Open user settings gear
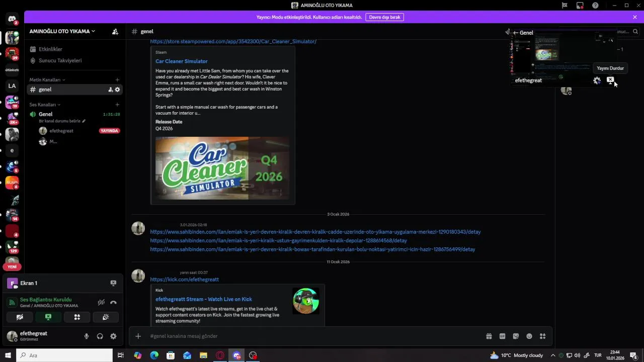Screen dimensions: 644x362 point(113,336)
